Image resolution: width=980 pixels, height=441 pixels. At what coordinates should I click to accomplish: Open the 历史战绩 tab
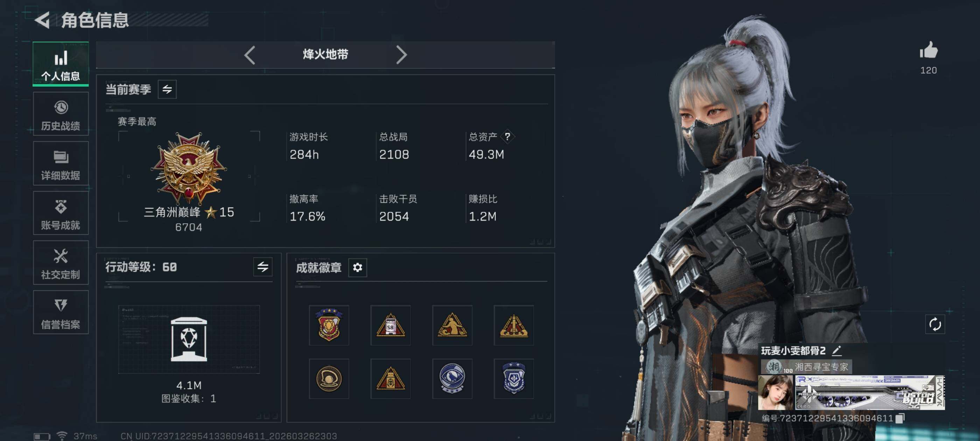[61, 114]
